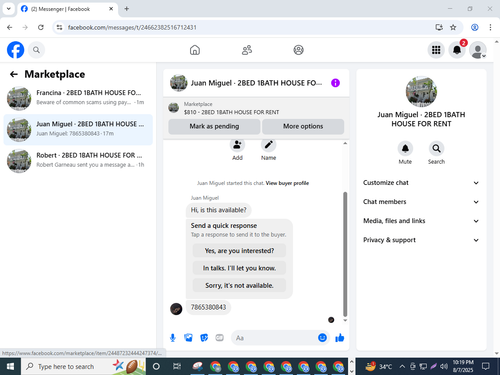Add people to the chat

(x=237, y=145)
